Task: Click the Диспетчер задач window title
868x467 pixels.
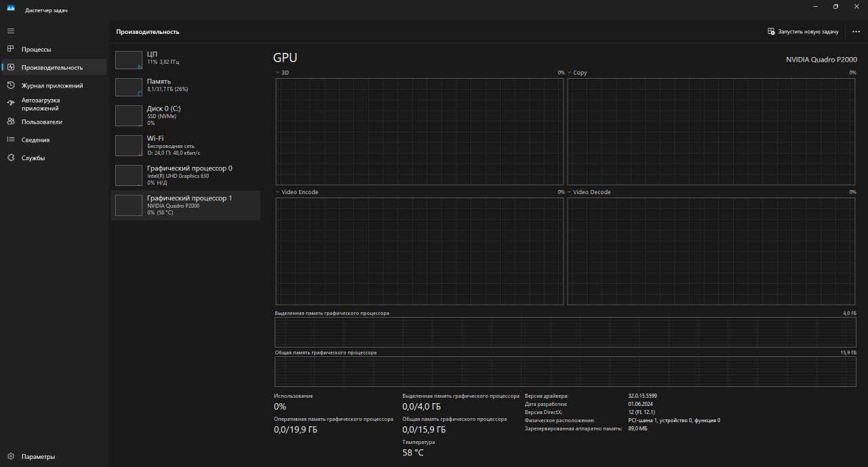Action: tap(46, 11)
